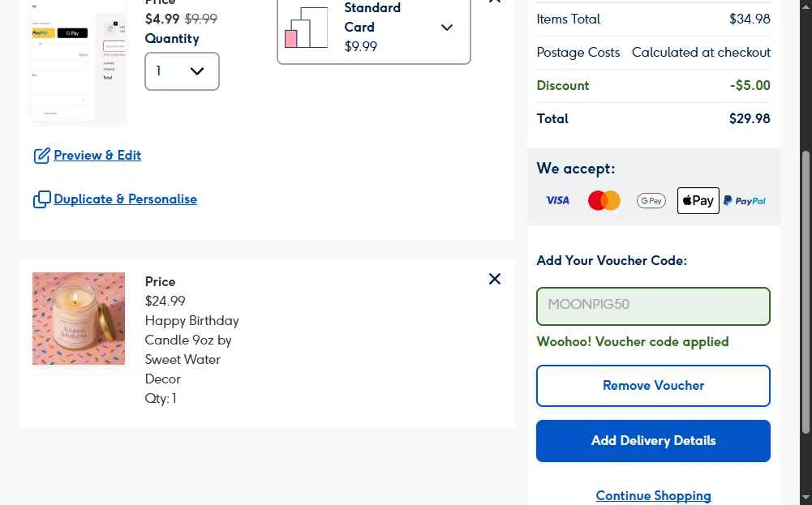This screenshot has height=505, width=812.
Task: Open the Quantity dropdown
Action: point(182,71)
